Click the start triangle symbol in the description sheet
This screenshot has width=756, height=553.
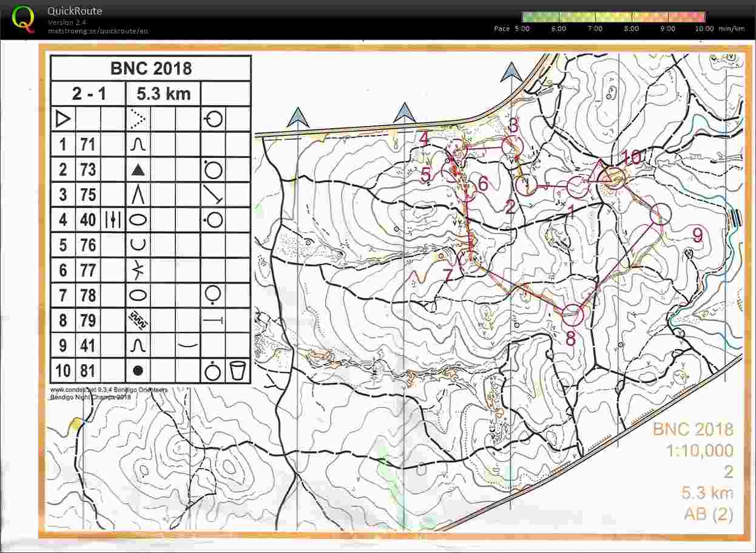61,119
